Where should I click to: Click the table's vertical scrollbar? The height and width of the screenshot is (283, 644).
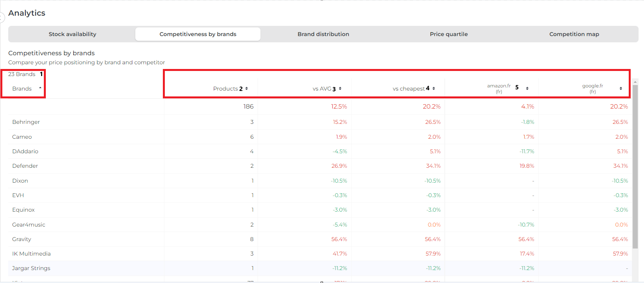tap(635, 165)
